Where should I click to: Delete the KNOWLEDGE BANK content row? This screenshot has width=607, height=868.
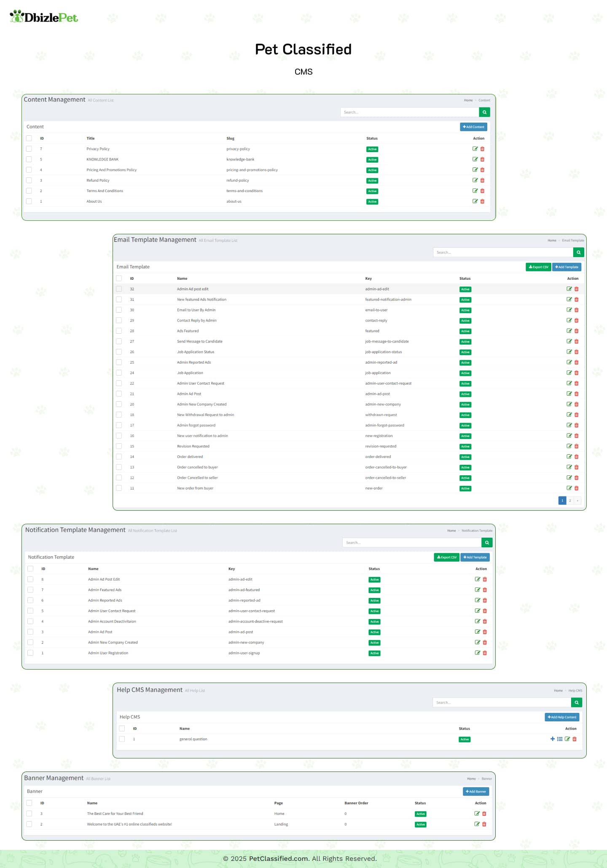(483, 159)
